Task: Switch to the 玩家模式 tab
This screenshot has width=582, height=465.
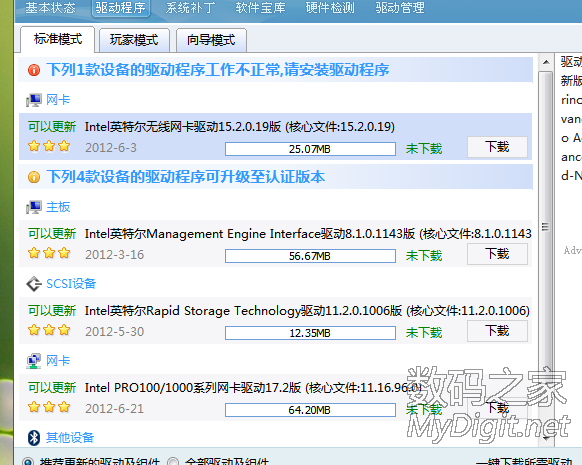Action: point(134,40)
